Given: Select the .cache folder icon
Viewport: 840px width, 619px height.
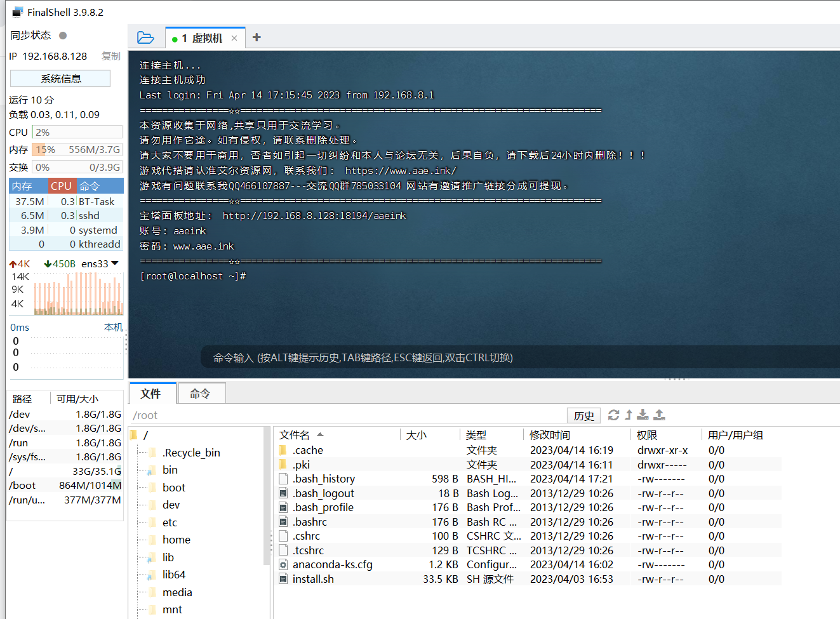Looking at the screenshot, I should 283,449.
